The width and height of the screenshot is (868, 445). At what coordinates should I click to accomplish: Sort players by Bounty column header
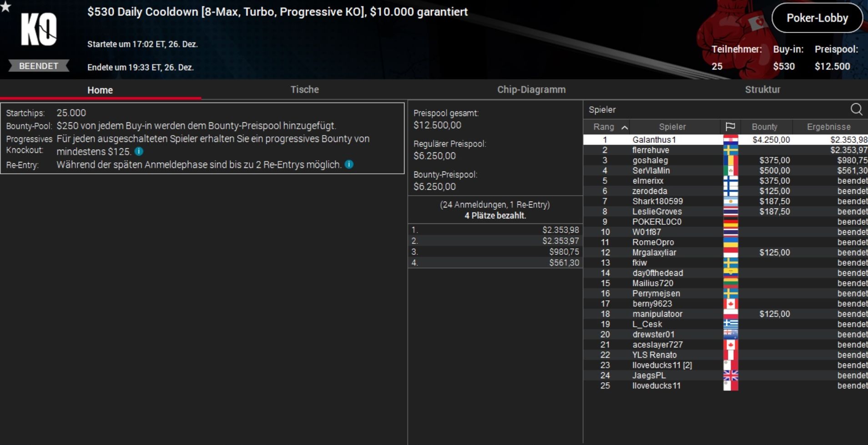764,127
